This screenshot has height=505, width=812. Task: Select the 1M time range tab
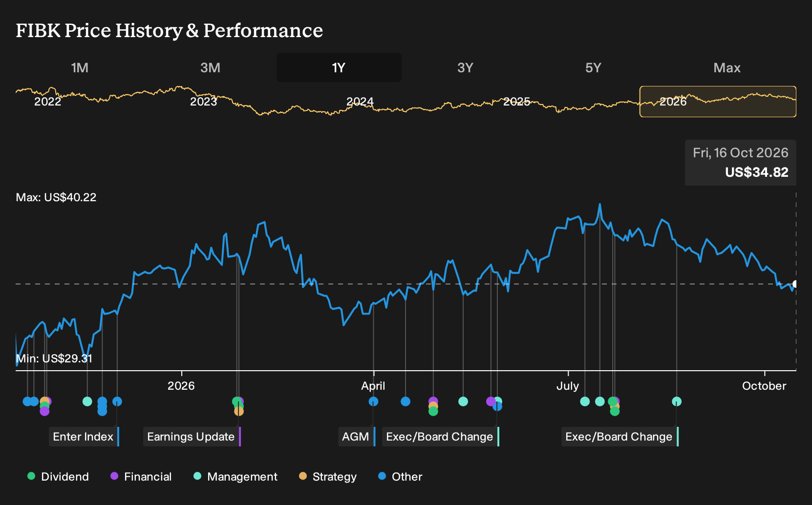click(x=80, y=67)
